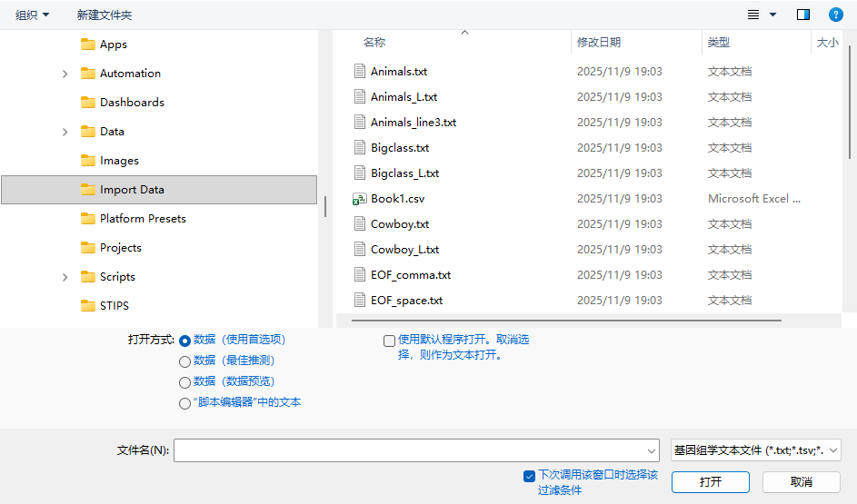Expand the Automation tree node

tap(65, 74)
